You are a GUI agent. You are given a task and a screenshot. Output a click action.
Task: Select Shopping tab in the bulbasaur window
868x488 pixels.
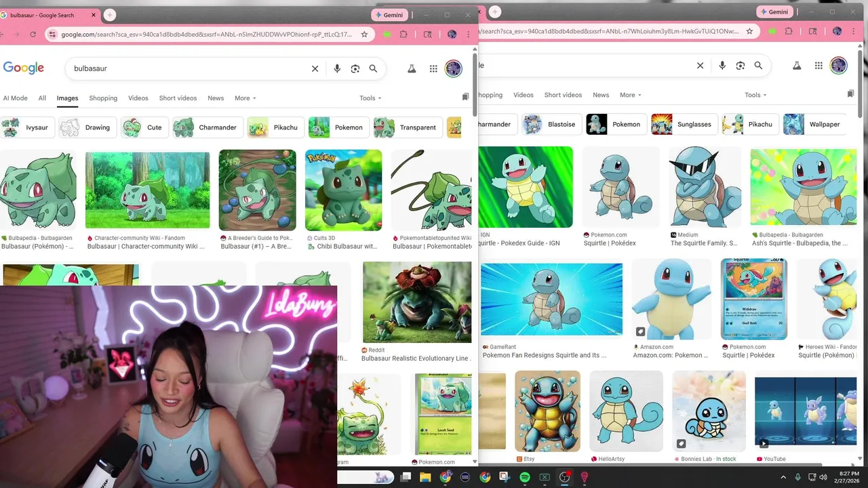pyautogui.click(x=103, y=98)
